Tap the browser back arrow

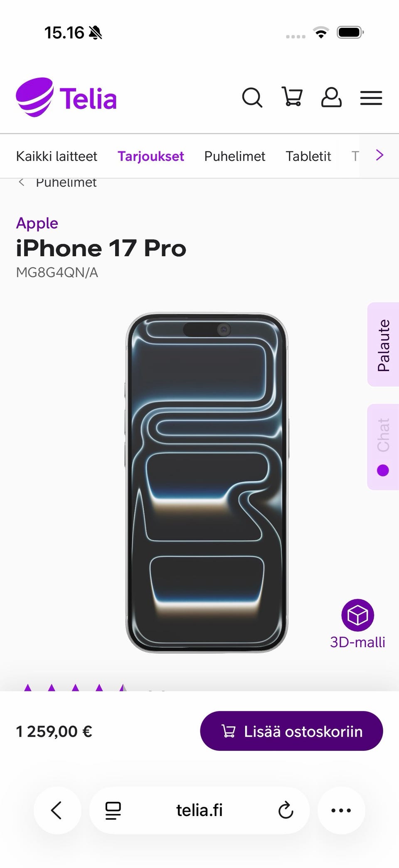point(57,810)
